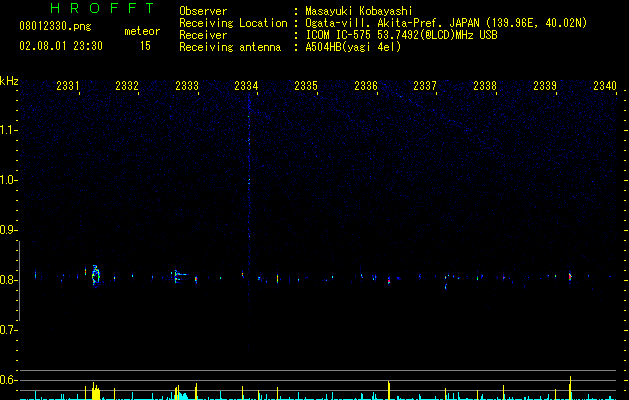Click the 2336 time marker
The image size is (629, 400).
coord(366,85)
